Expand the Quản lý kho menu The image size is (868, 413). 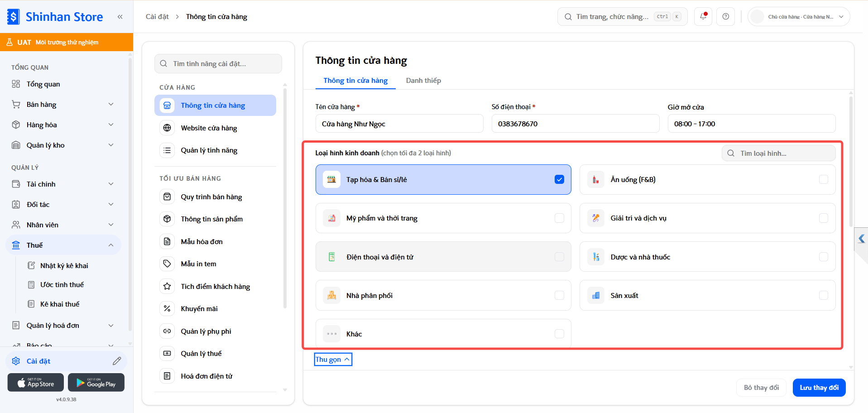(63, 145)
